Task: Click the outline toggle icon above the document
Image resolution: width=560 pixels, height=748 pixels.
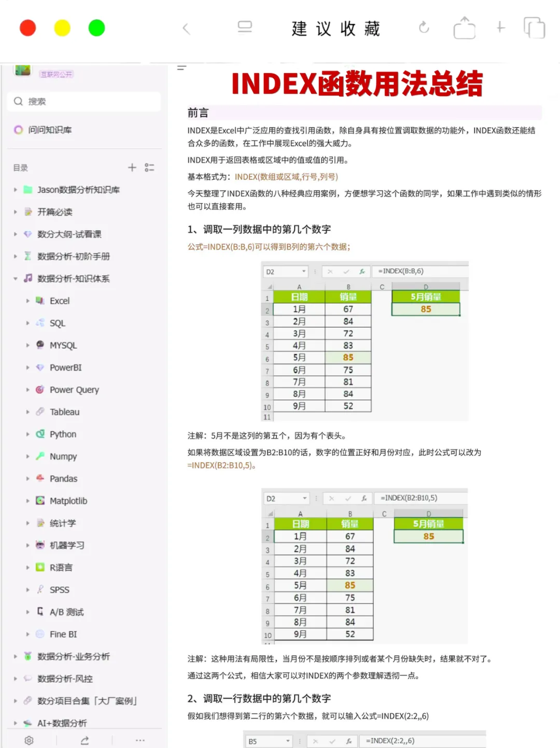Action: tap(181, 68)
